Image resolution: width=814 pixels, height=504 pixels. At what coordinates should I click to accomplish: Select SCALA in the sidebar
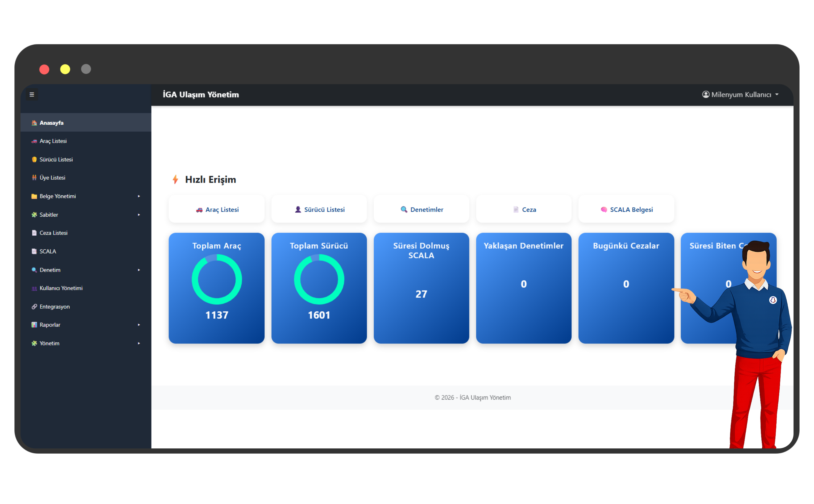(x=86, y=251)
